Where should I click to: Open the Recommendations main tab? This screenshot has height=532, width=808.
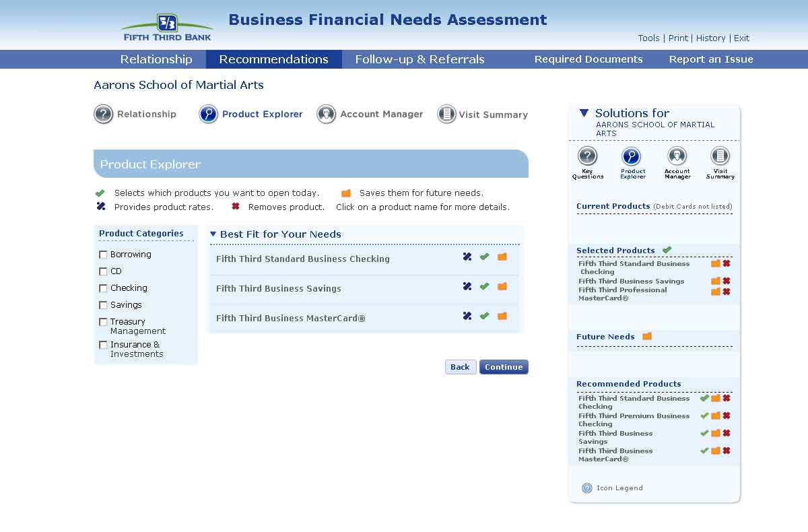pos(273,59)
